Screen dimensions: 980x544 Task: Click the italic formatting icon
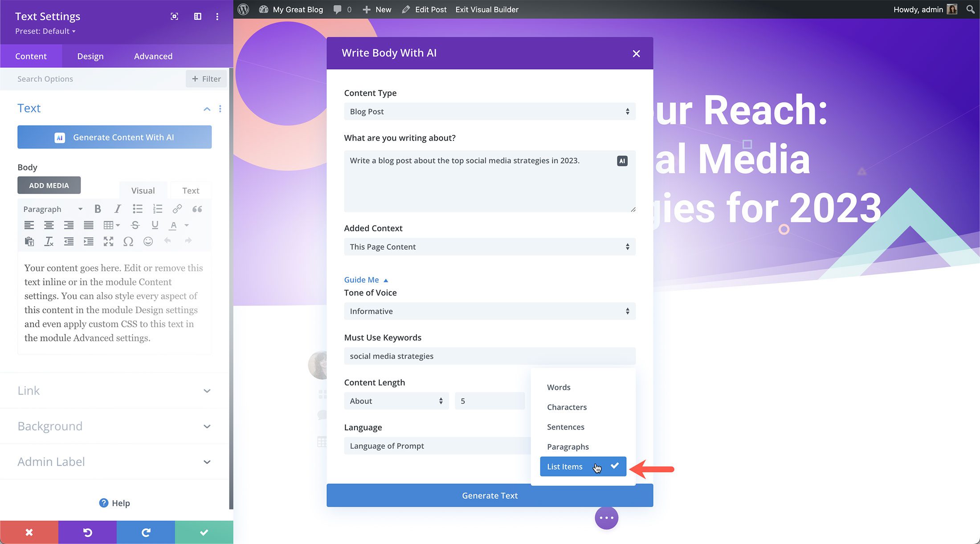117,208
